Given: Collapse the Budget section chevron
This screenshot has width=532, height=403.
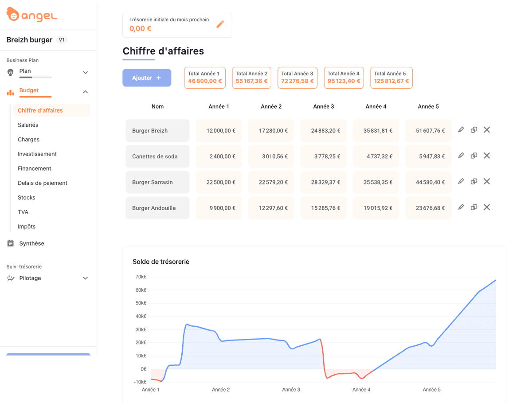Looking at the screenshot, I should 86,92.
